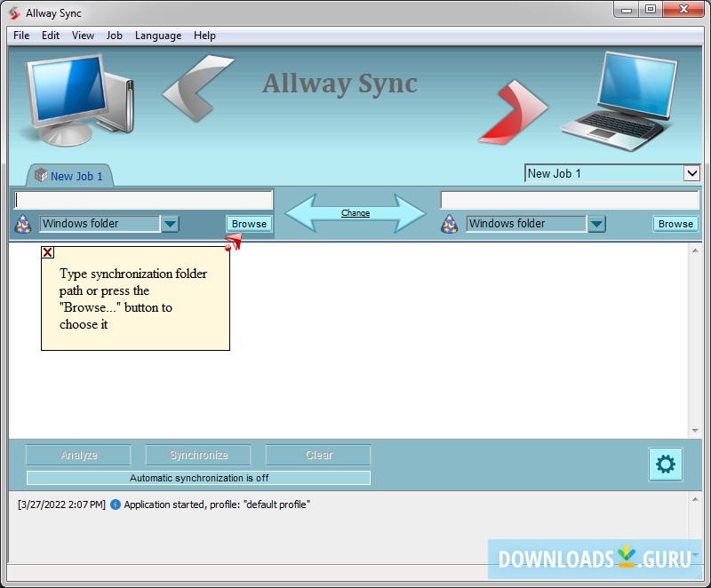This screenshot has width=711, height=588.
Task: Open the left Windows folder type dropdown
Action: click(170, 224)
